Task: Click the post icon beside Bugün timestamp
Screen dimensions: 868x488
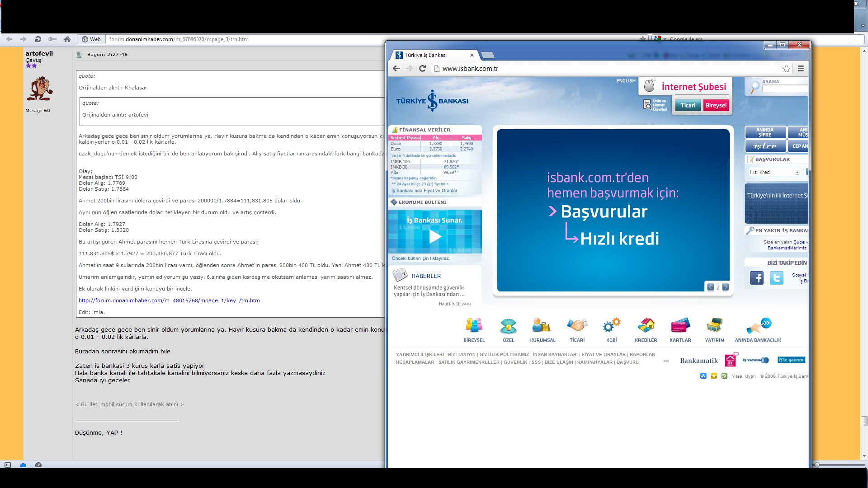Action: [79, 55]
